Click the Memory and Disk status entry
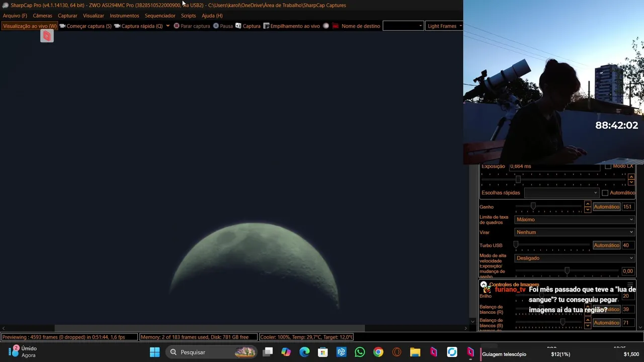The height and width of the screenshot is (362, 644). [198, 337]
